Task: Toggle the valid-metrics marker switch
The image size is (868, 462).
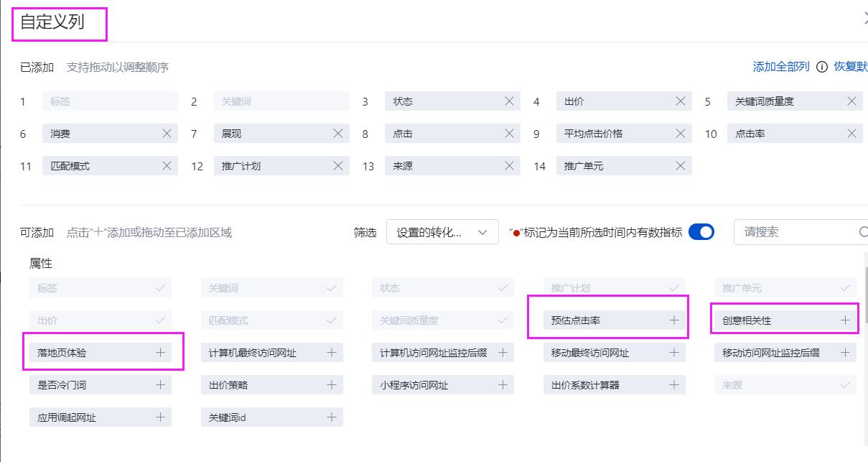Action: (701, 232)
